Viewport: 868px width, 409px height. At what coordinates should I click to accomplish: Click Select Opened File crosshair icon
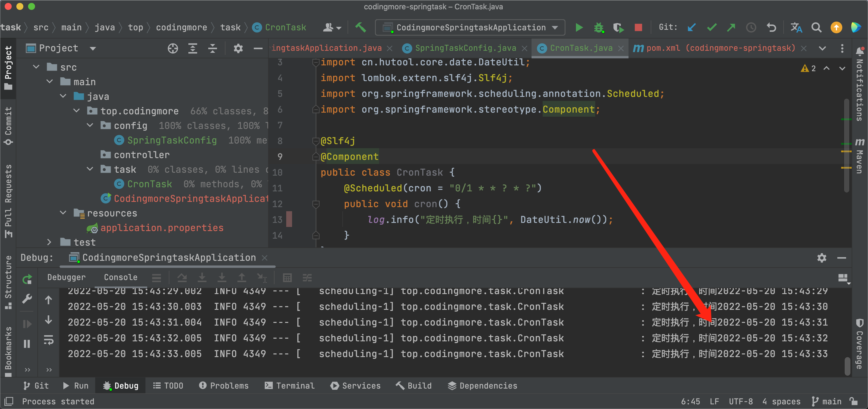point(173,48)
